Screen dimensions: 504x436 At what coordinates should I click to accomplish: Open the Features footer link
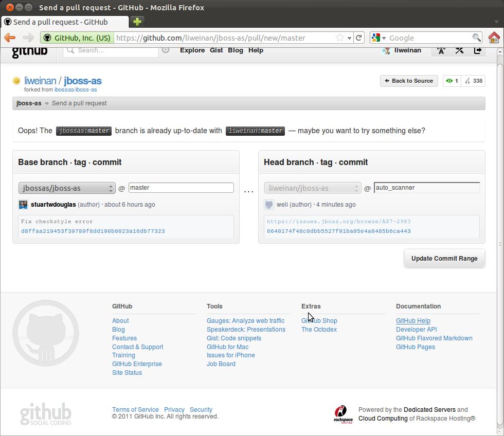(124, 338)
